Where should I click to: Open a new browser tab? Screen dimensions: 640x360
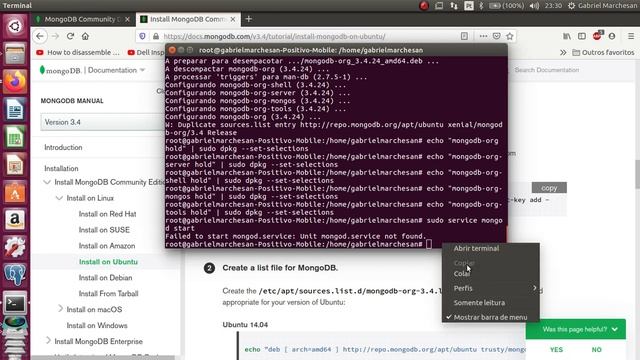[x=249, y=19]
